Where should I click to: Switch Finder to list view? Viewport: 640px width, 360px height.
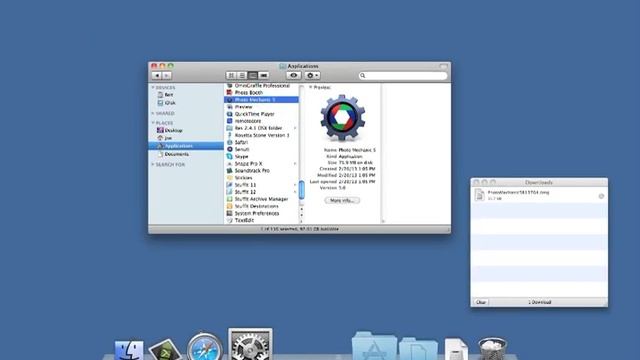click(x=242, y=76)
